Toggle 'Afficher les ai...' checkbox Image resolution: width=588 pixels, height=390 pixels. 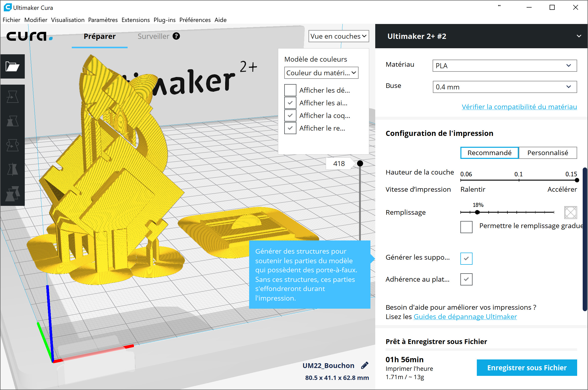290,103
